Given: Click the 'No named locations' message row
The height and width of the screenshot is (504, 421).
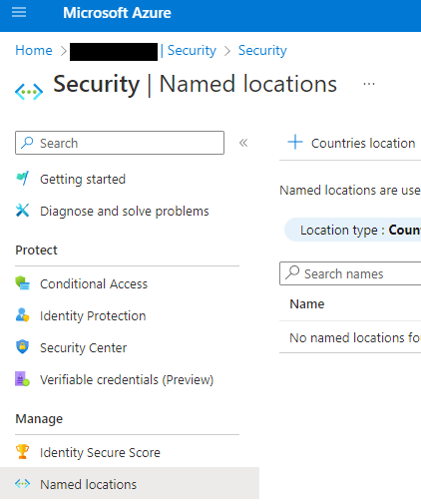Looking at the screenshot, I should [350, 337].
